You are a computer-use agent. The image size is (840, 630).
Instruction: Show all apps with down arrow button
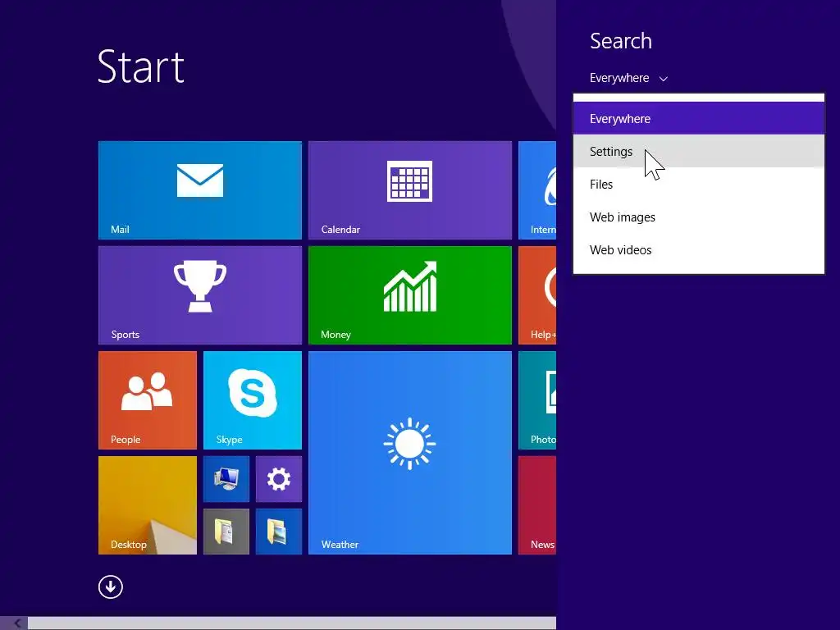pyautogui.click(x=111, y=587)
